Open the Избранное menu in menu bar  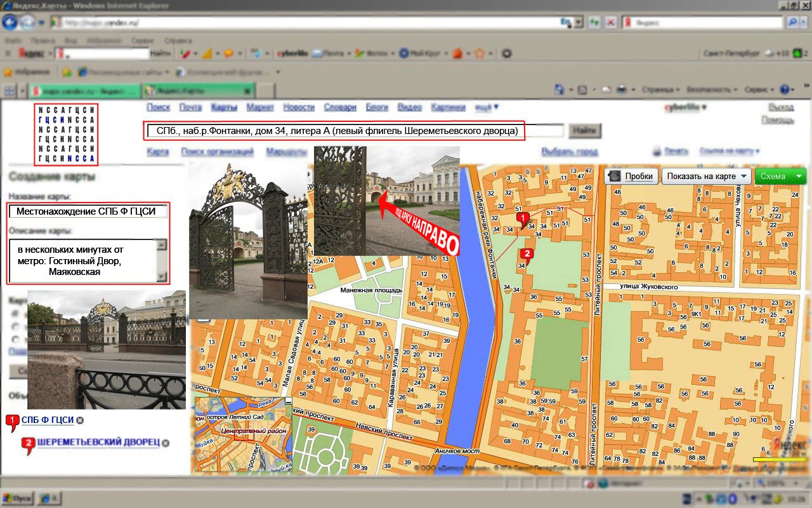(x=105, y=40)
